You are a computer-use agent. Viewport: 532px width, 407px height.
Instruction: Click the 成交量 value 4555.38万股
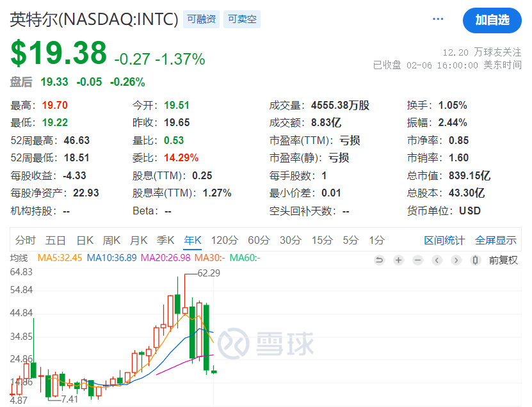[341, 105]
